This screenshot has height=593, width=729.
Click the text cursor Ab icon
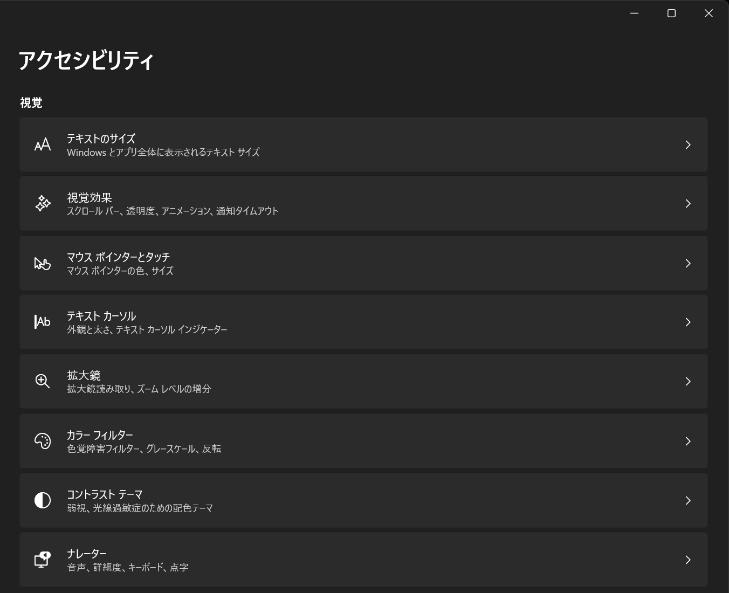point(42,322)
